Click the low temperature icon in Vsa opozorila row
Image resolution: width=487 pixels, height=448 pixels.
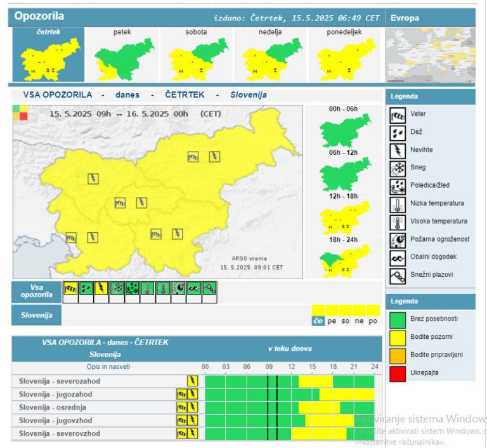148,291
